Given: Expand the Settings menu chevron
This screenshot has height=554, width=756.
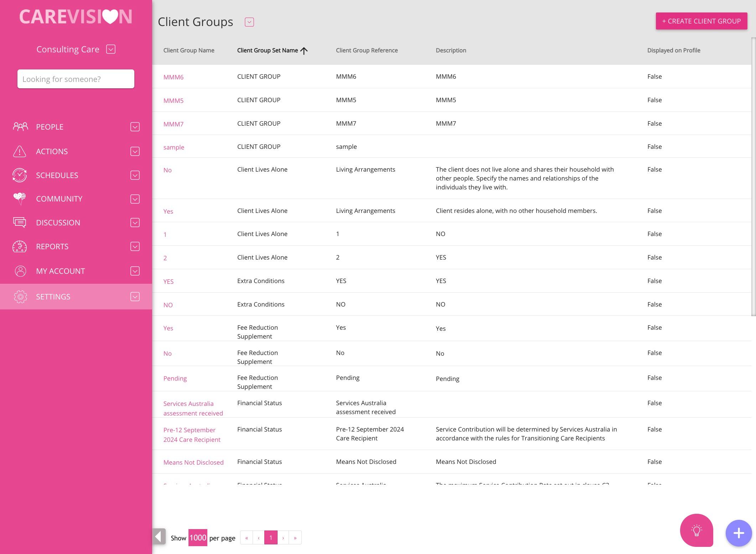Looking at the screenshot, I should [135, 297].
